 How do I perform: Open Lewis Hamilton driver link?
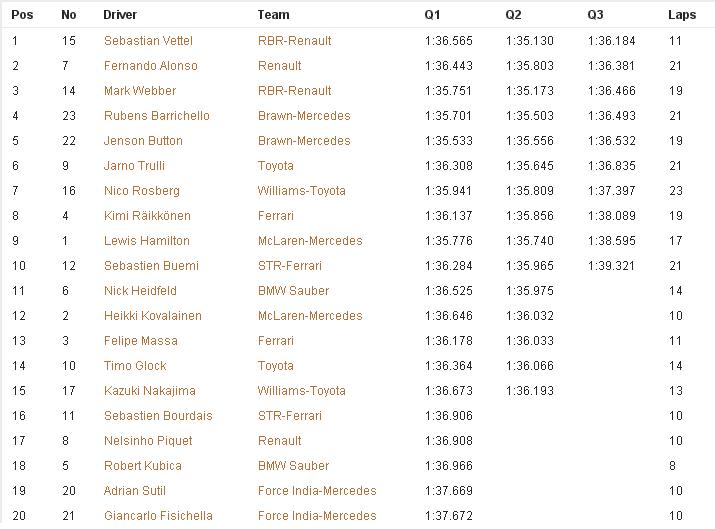pos(146,241)
